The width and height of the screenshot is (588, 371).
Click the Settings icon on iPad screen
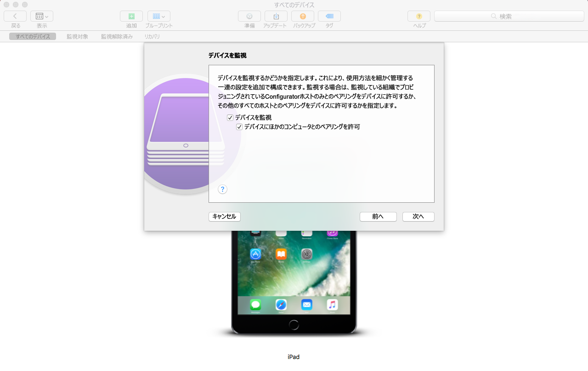coord(307,254)
